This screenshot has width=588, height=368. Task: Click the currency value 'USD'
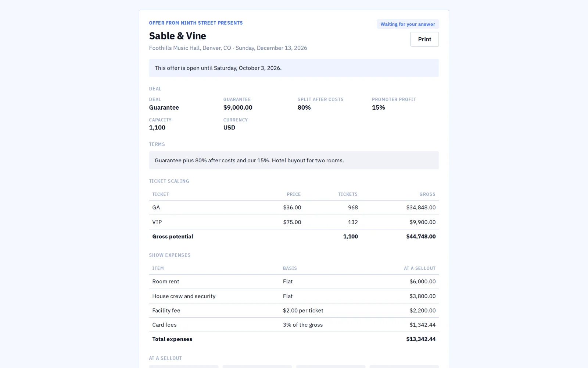point(229,128)
